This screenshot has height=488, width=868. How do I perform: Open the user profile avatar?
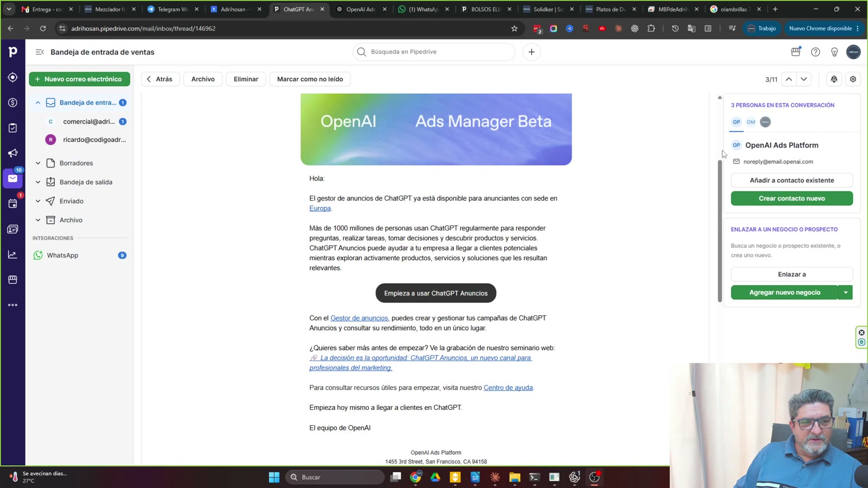click(x=853, y=52)
